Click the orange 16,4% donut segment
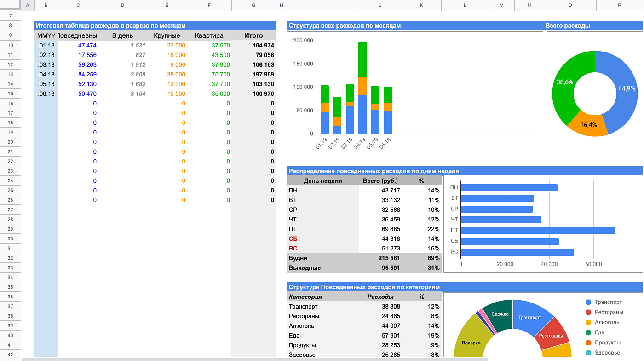Screen dimensions: 644x361 [588, 124]
